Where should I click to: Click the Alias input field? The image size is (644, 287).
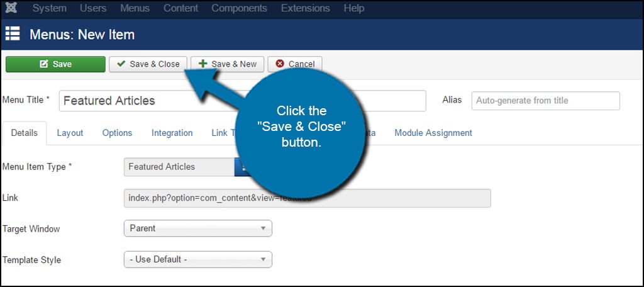tap(545, 101)
